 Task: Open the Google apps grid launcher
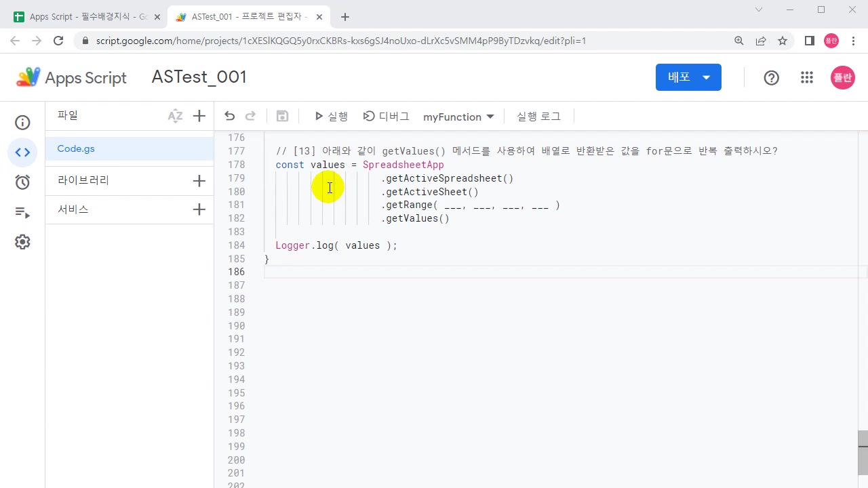click(x=806, y=77)
